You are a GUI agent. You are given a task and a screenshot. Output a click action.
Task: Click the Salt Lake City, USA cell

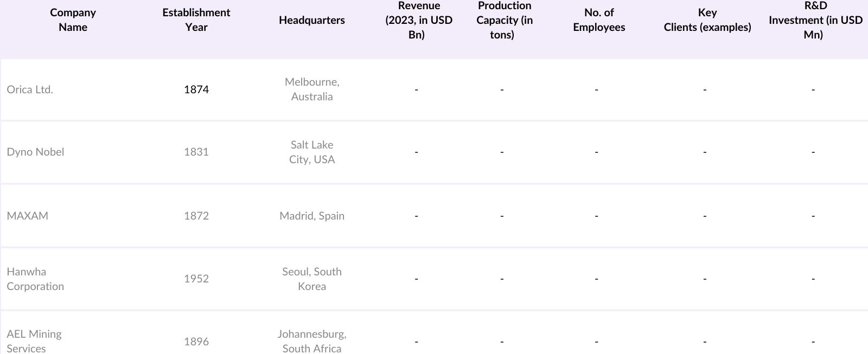tap(311, 152)
